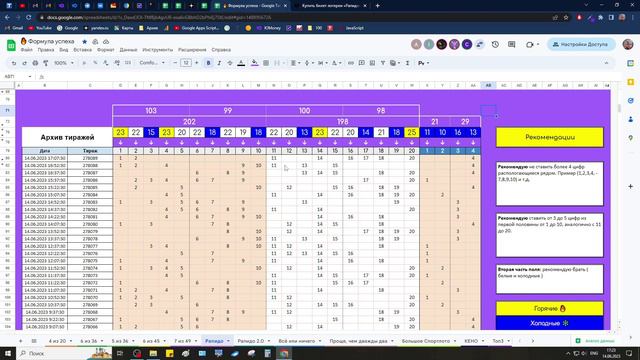The image size is (640, 360).
Task: Toggle strikethrough formatting
Action: (x=230, y=63)
